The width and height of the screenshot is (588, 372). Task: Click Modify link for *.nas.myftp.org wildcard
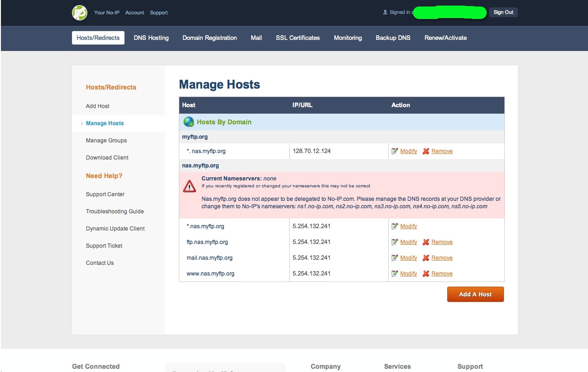pos(409,226)
